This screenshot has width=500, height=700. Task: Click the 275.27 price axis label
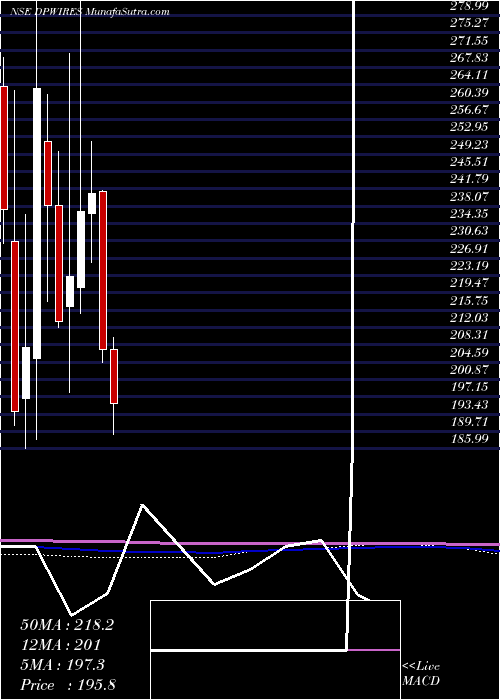pyautogui.click(x=468, y=24)
